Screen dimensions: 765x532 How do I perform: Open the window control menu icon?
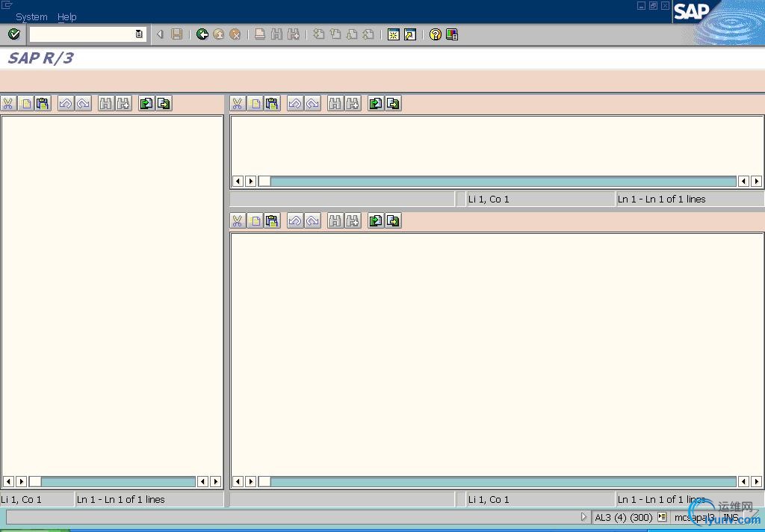[6, 5]
